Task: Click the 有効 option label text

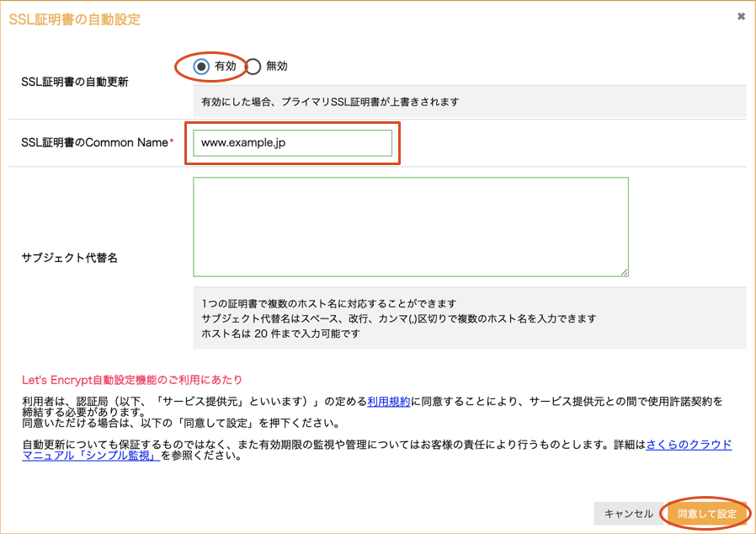Action: [x=225, y=67]
